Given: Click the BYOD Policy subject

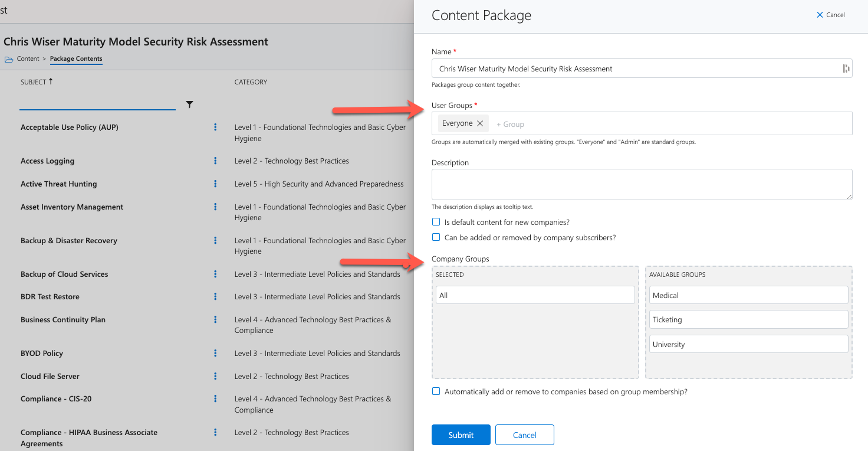Looking at the screenshot, I should tap(42, 353).
